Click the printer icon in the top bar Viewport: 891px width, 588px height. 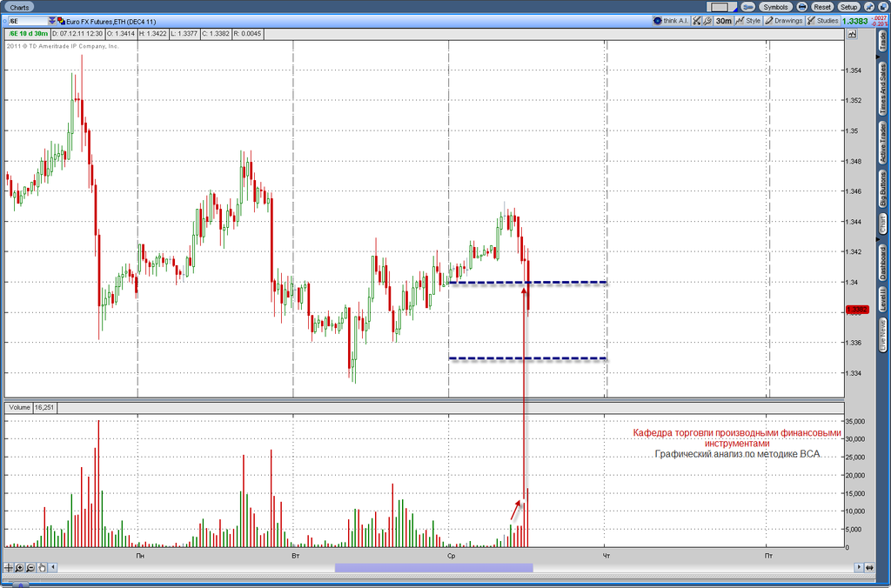pyautogui.click(x=801, y=7)
